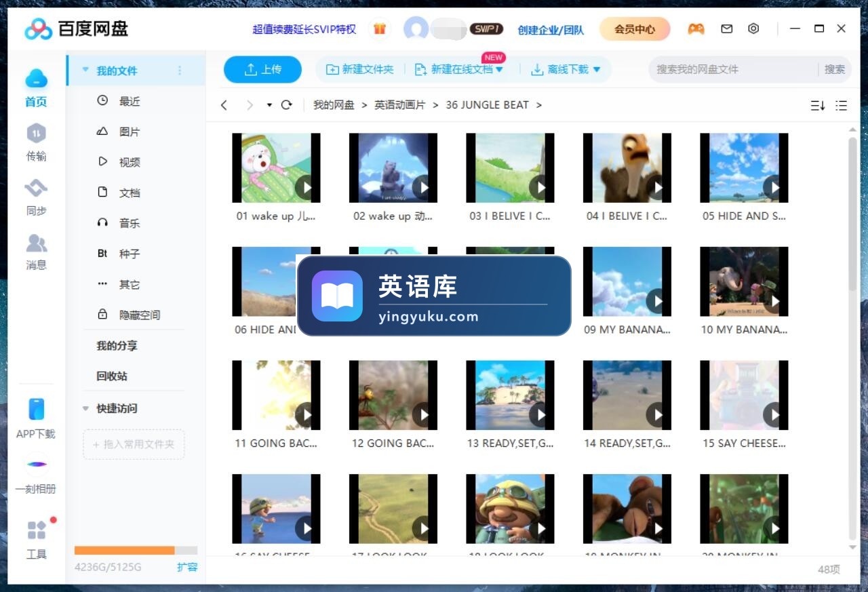Select 05 HIDE AND S... thumbnail

[744, 167]
